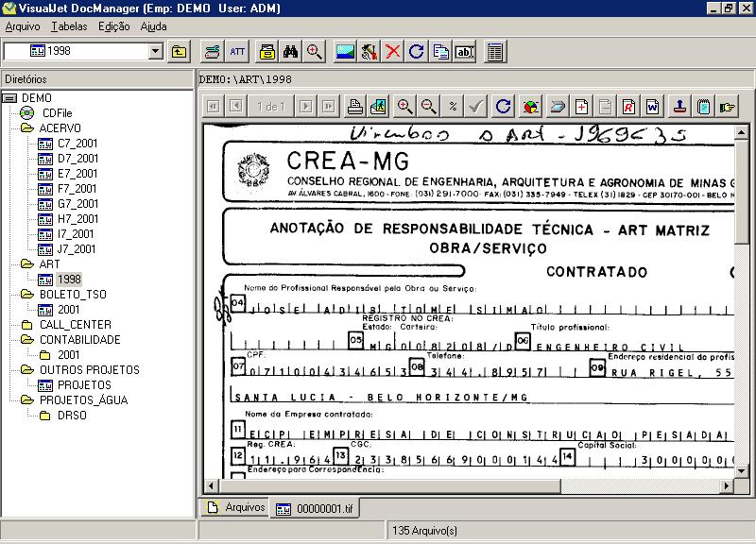Select the PROJETOS item under OUTROS PROJETOS
This screenshot has height=544, width=756.
point(84,385)
